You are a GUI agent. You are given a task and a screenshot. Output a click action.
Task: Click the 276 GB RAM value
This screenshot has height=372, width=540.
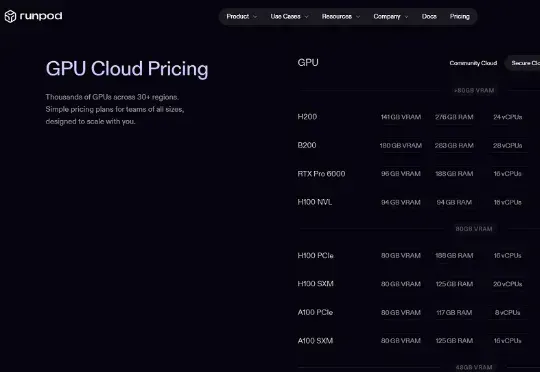click(454, 117)
